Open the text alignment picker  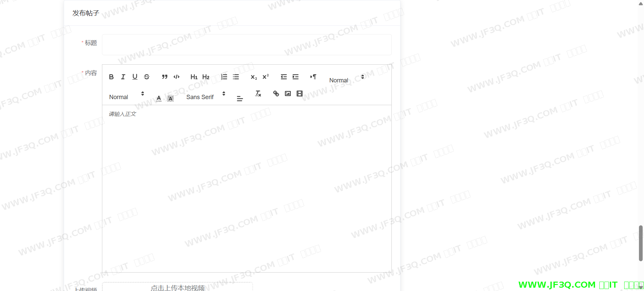[240, 98]
